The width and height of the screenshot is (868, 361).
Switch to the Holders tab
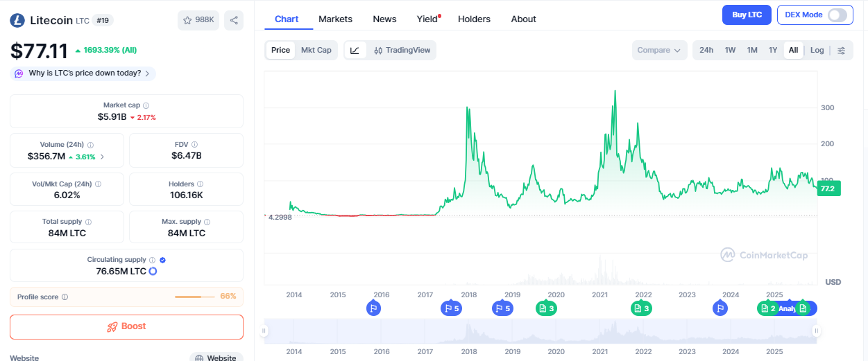[474, 19]
